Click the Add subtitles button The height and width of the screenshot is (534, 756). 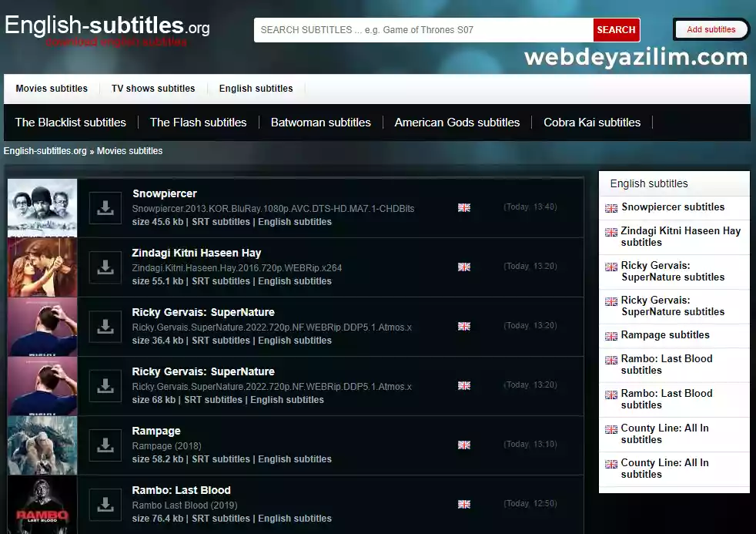(711, 29)
